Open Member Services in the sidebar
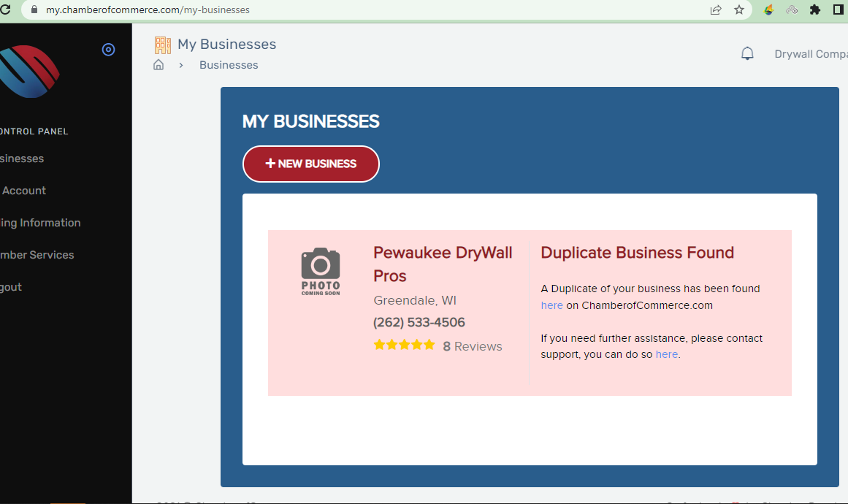This screenshot has height=504, width=848. point(37,255)
